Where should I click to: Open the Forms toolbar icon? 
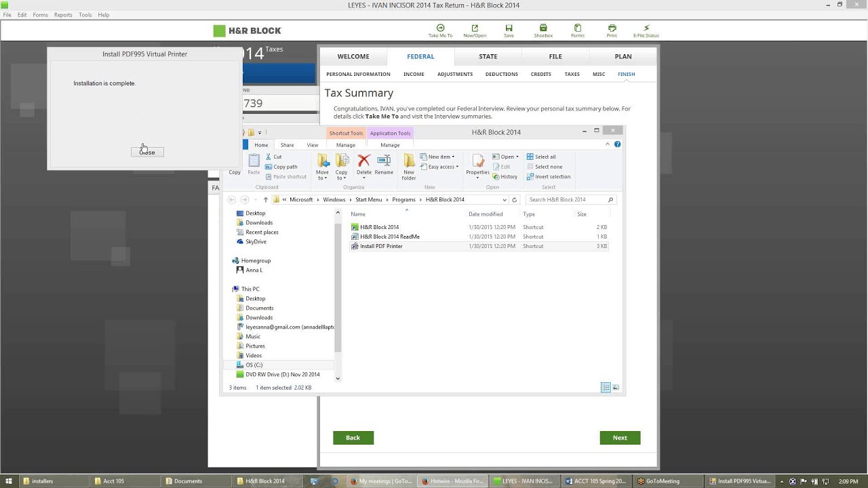578,30
